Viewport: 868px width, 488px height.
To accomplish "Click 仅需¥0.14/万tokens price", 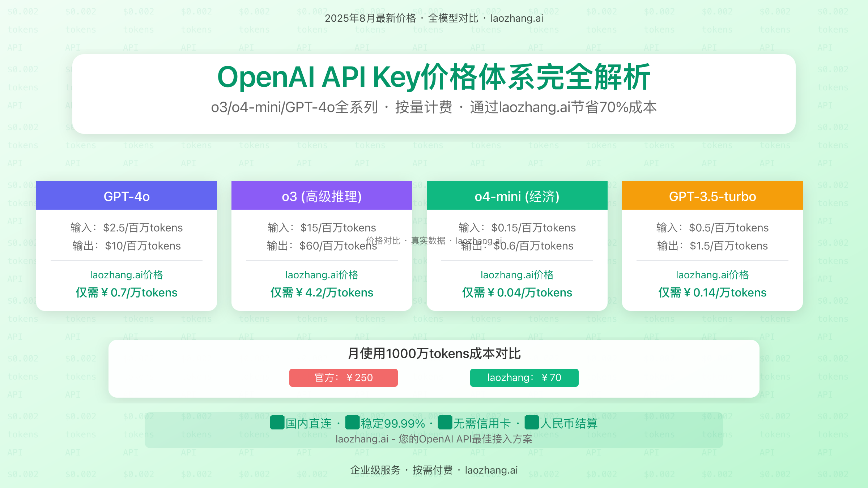I will tap(712, 292).
